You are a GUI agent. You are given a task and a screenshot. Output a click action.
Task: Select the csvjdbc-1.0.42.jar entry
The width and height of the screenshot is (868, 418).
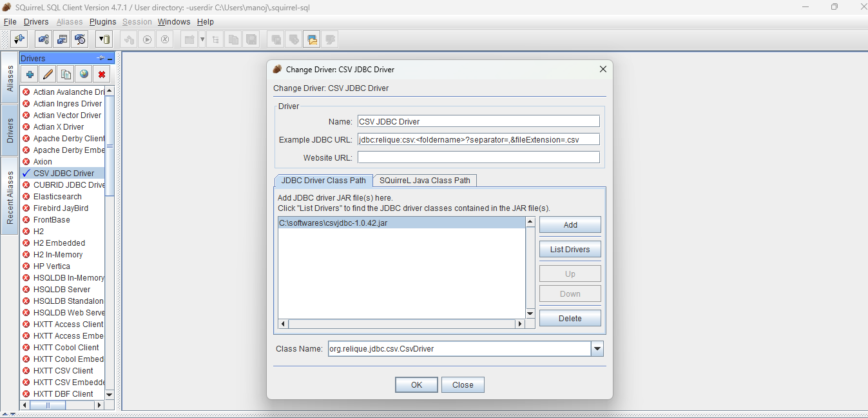click(402, 223)
